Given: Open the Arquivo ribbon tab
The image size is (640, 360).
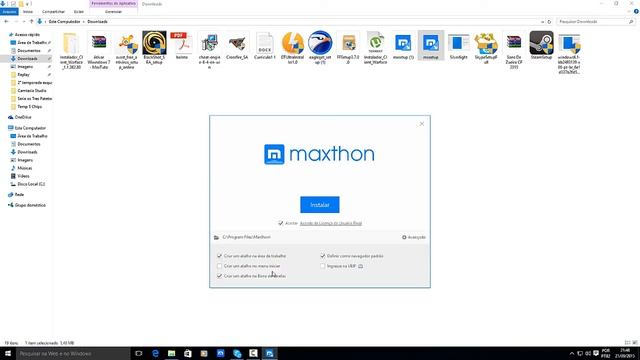Looking at the screenshot, I should pyautogui.click(x=9, y=12).
